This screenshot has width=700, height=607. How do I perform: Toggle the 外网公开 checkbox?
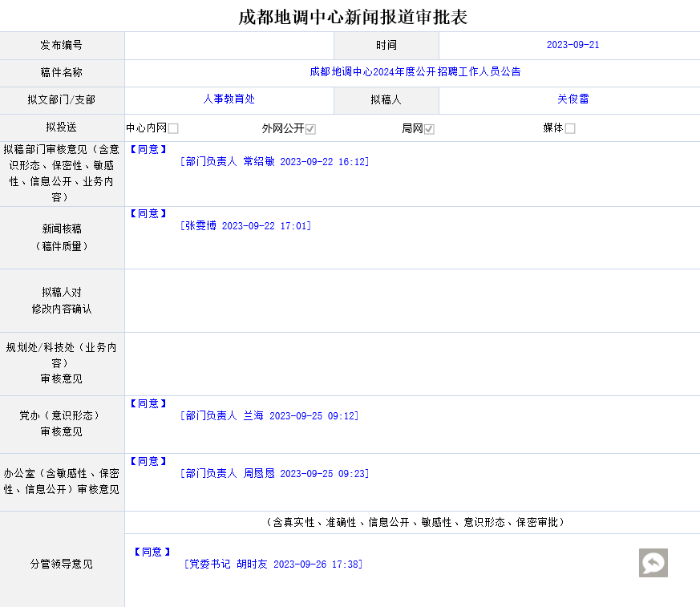coord(310,129)
